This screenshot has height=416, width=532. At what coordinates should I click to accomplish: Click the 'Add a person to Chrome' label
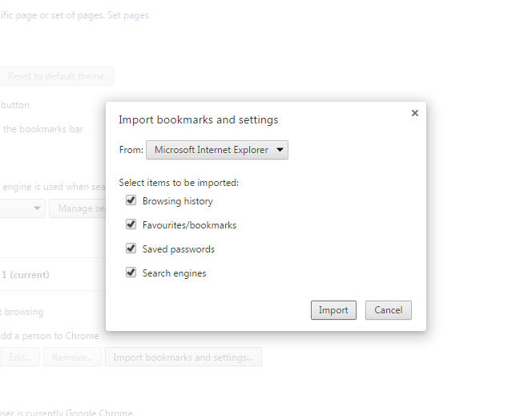[50, 336]
